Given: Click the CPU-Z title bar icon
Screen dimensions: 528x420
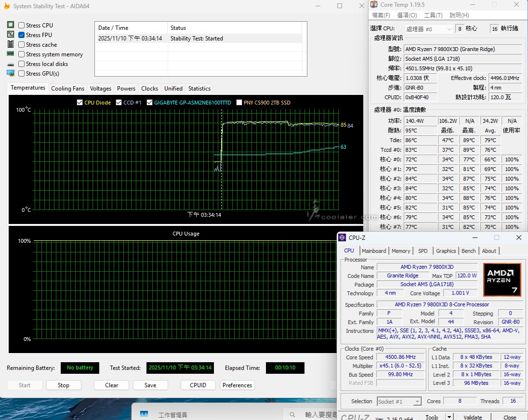Looking at the screenshot, I should [342, 237].
